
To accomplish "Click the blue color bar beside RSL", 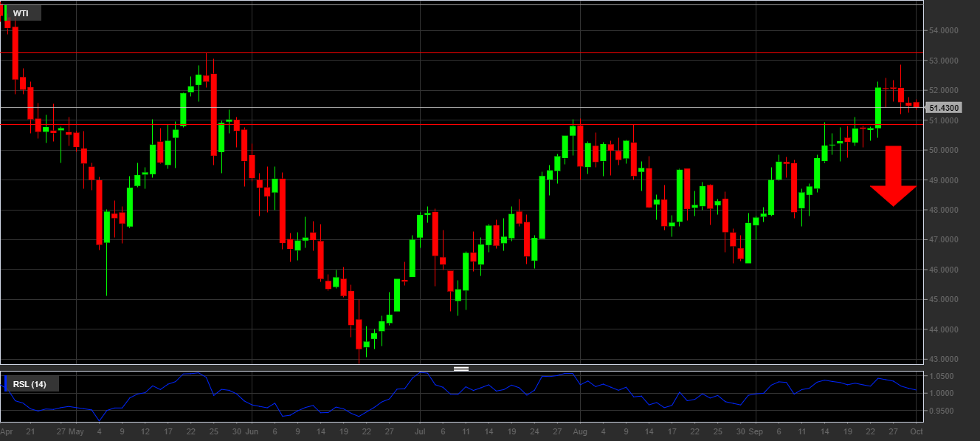I will click(6, 384).
